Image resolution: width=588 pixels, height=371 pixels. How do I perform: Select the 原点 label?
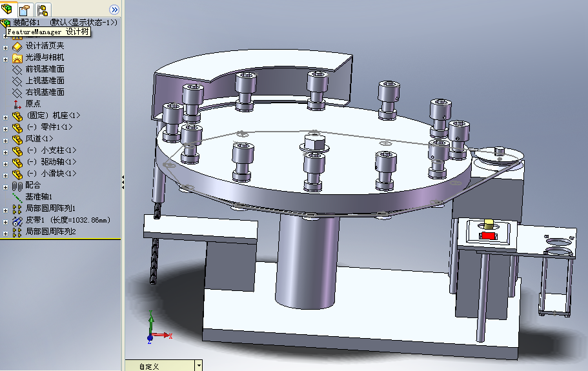(x=33, y=104)
